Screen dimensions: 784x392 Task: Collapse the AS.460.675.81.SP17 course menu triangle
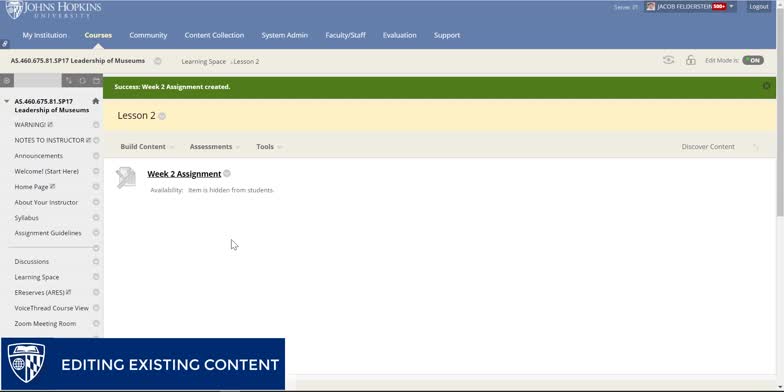(x=6, y=102)
